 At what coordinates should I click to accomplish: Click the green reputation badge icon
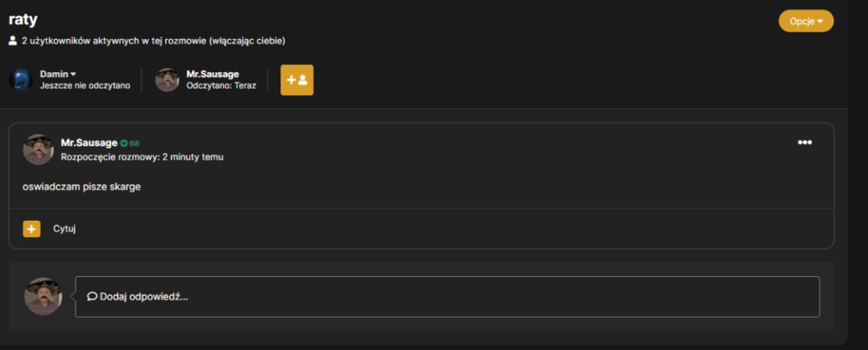pyautogui.click(x=124, y=143)
